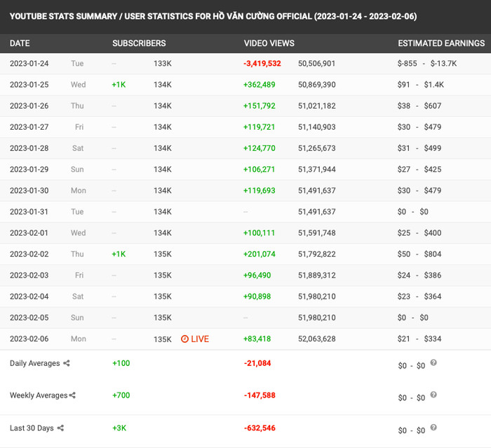Image resolution: width=491 pixels, height=448 pixels.
Task: Click the +700 weekly subscribers average
Action: point(121,395)
